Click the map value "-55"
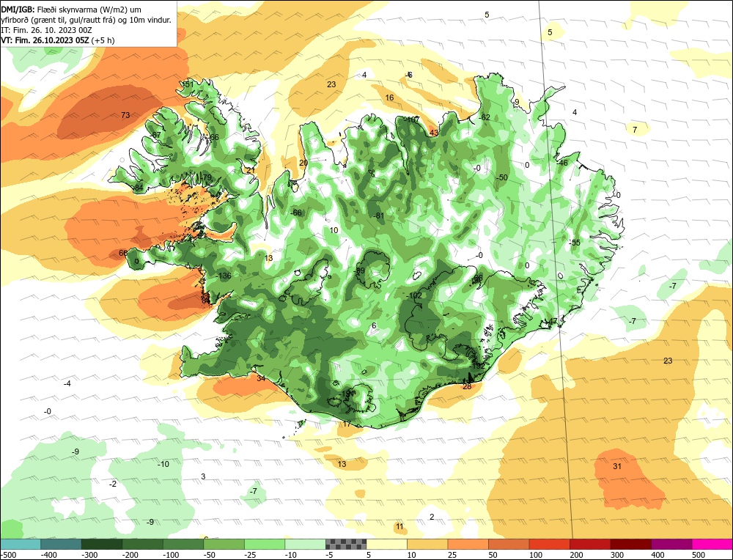 (x=574, y=243)
